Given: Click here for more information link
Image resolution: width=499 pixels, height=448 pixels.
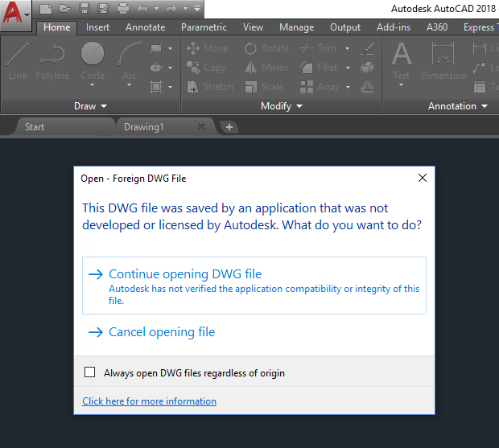Looking at the screenshot, I should 149,401.
